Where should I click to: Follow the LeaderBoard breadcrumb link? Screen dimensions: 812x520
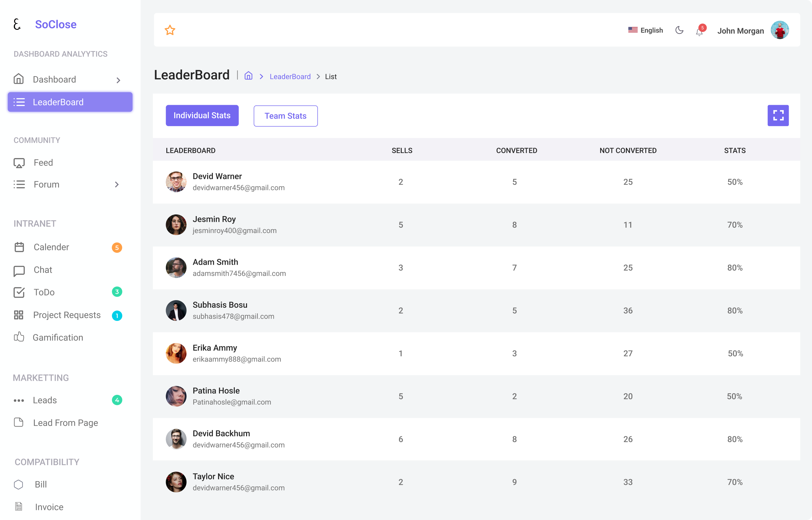[x=290, y=77]
